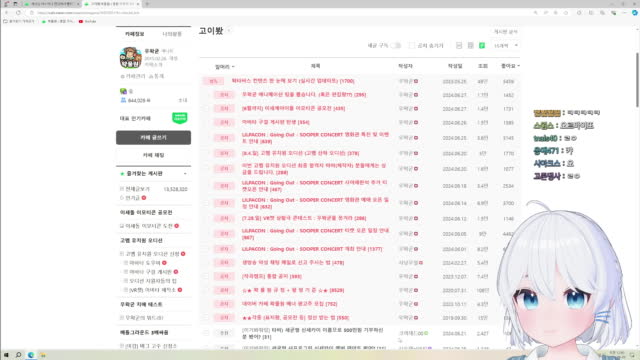Open the 말머리 filter dropdown
Image resolution: width=640 pixels, height=360 pixels.
224,67
